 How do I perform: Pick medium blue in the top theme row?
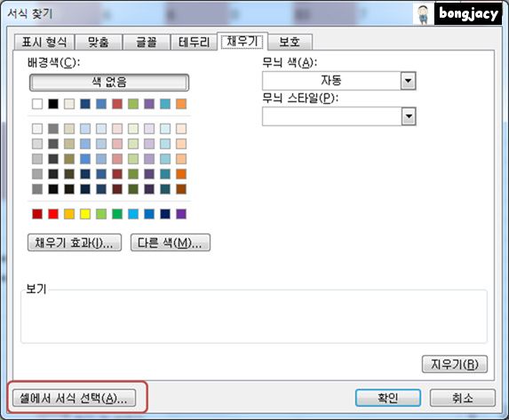pyautogui.click(x=101, y=104)
